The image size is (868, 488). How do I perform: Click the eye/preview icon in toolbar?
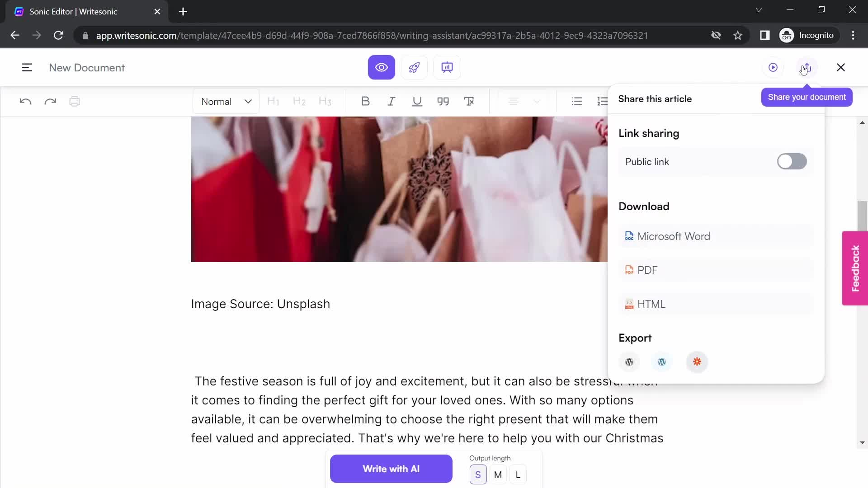381,67
